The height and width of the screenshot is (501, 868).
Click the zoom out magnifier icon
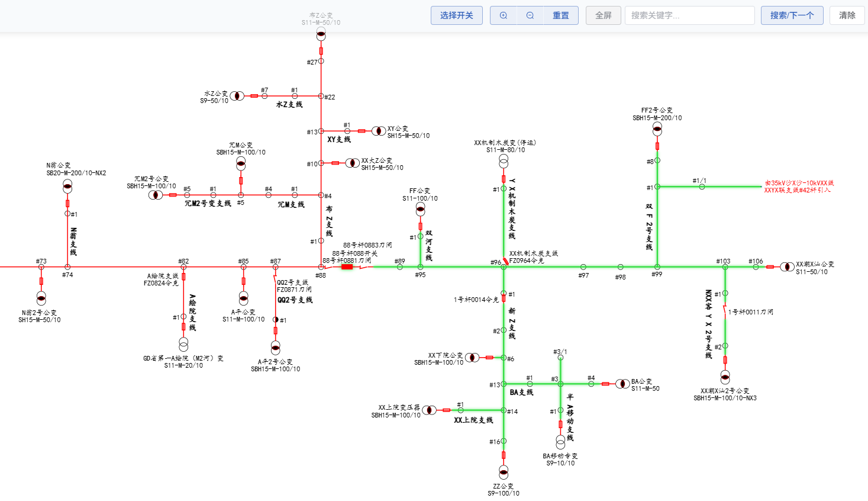coord(530,15)
